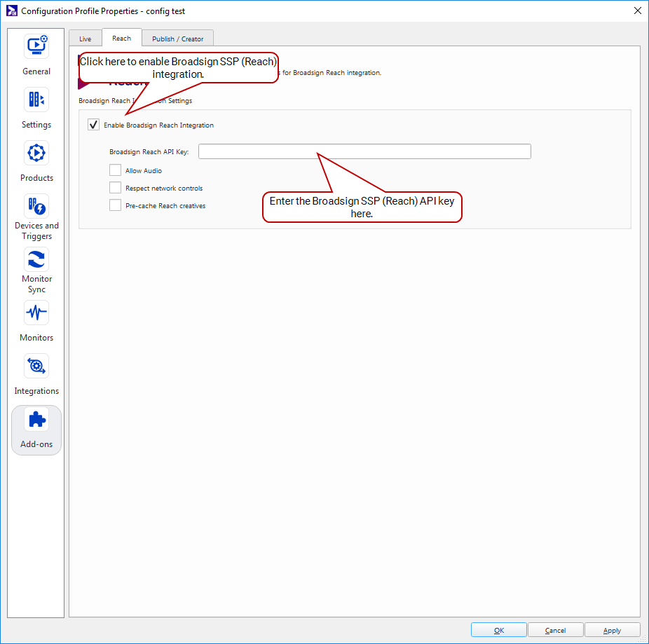The image size is (649, 644).
Task: Select the Reach tab
Action: tap(122, 38)
